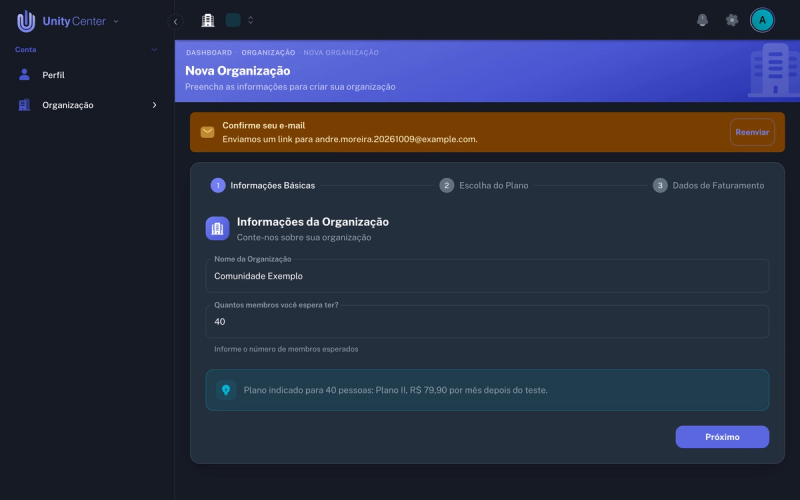Click the UnityCenter logo icon
Screen dimensions: 800x500
coord(26,21)
